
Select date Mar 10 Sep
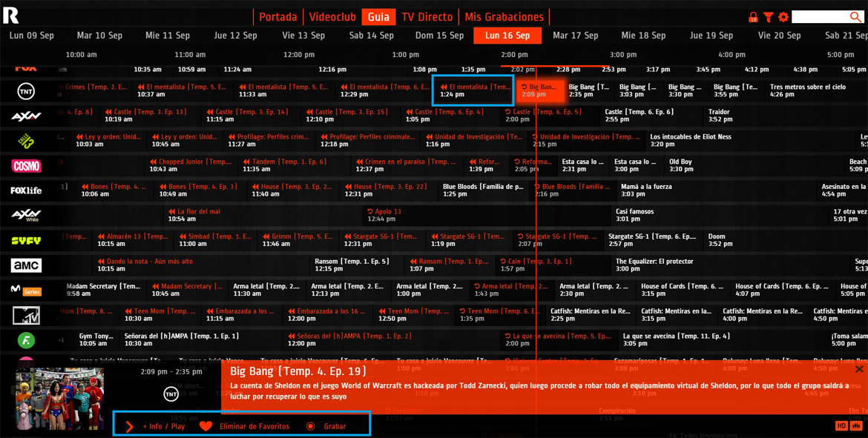pos(99,36)
